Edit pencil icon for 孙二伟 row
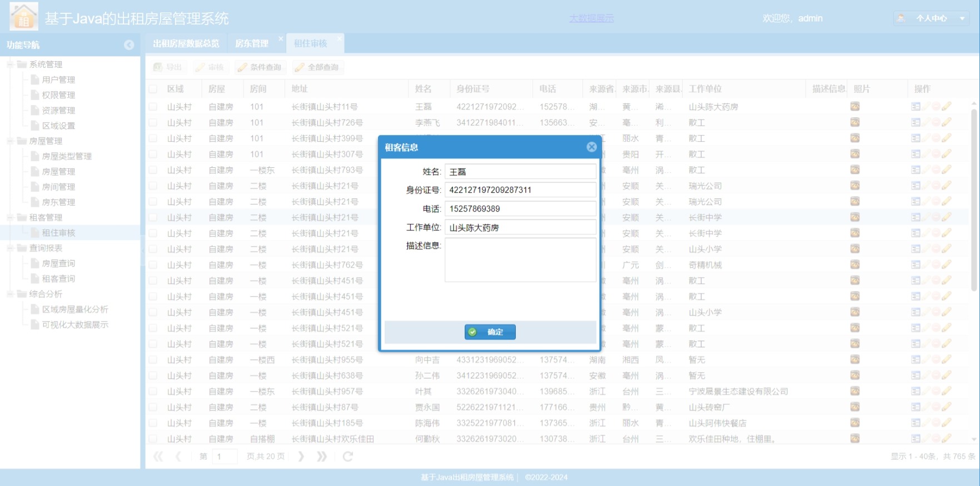The height and width of the screenshot is (486, 980). coord(947,375)
